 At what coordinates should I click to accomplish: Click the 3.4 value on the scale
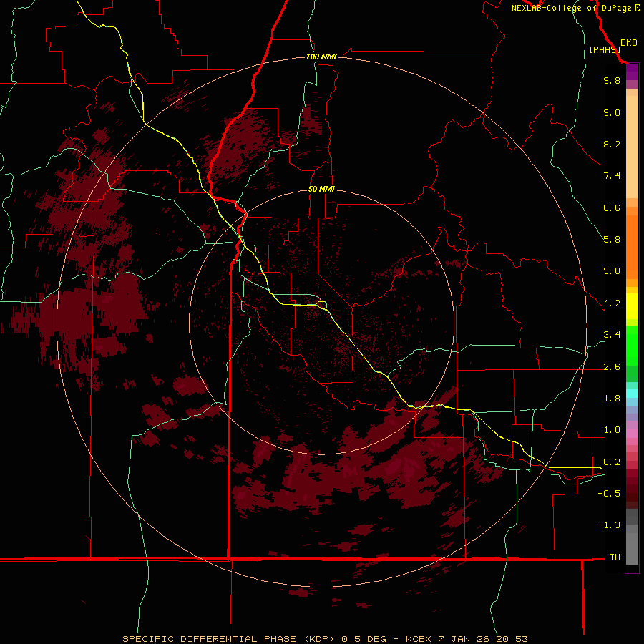click(612, 335)
